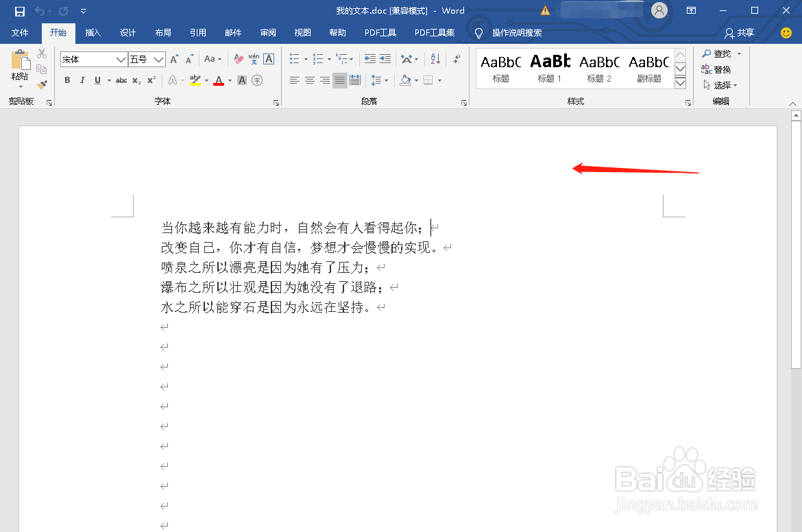802x532 pixels.
Task: Apply subscript to selected text
Action: (x=136, y=80)
